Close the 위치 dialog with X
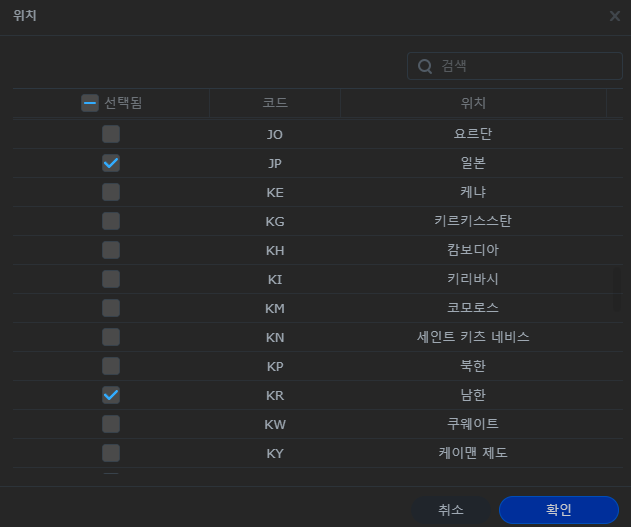The image size is (631, 527). (x=614, y=16)
